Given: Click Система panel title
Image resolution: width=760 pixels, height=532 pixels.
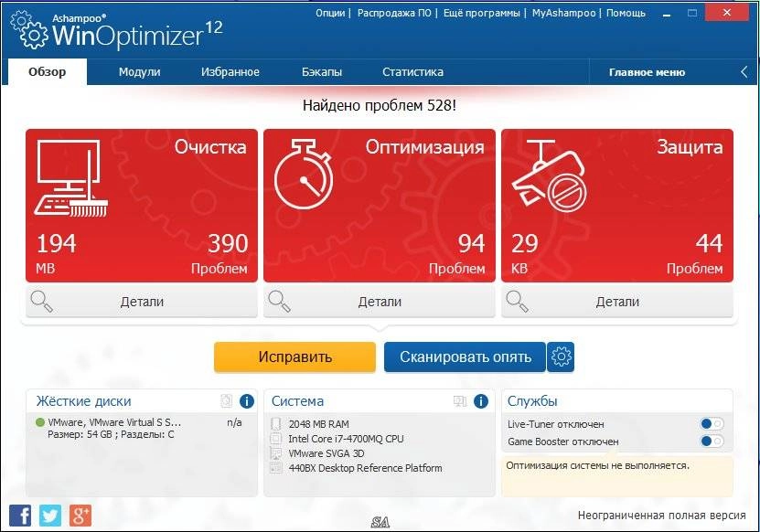Looking at the screenshot, I should tap(297, 401).
